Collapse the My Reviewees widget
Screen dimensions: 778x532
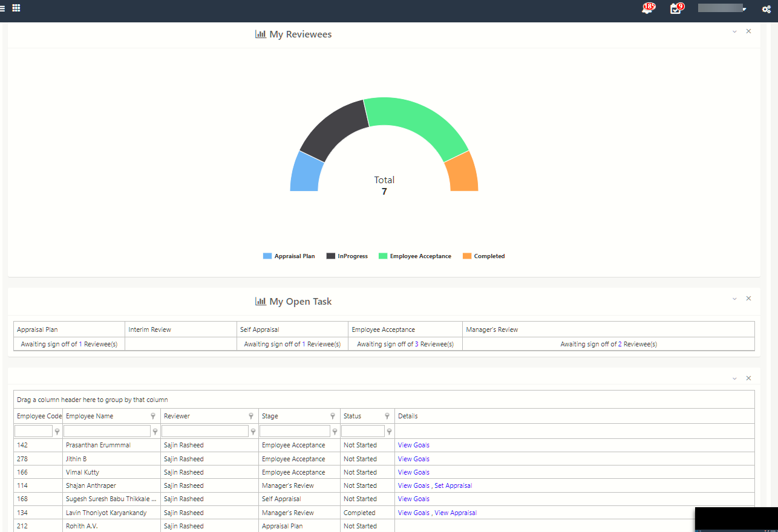734,31
